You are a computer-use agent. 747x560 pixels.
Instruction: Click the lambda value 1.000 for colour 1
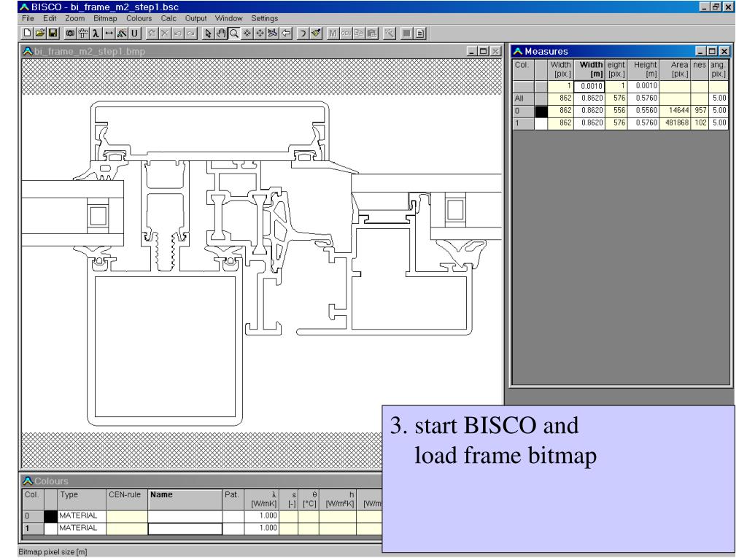pos(261,528)
